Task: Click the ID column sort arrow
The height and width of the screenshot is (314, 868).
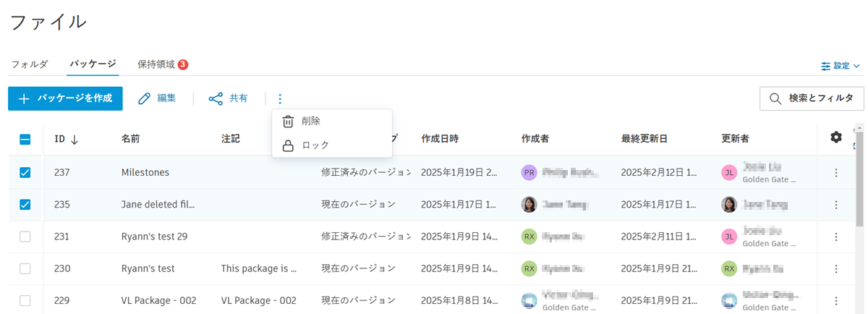Action: coord(75,139)
